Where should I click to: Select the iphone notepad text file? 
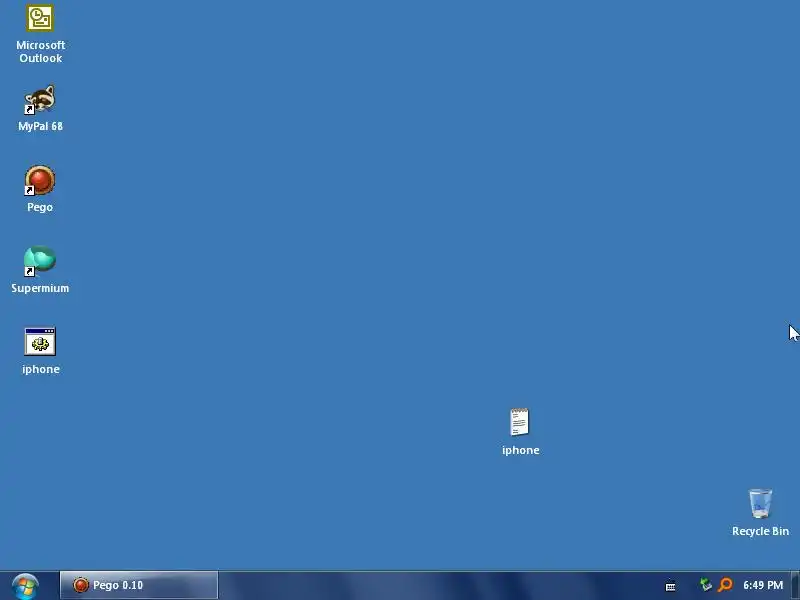(x=519, y=422)
